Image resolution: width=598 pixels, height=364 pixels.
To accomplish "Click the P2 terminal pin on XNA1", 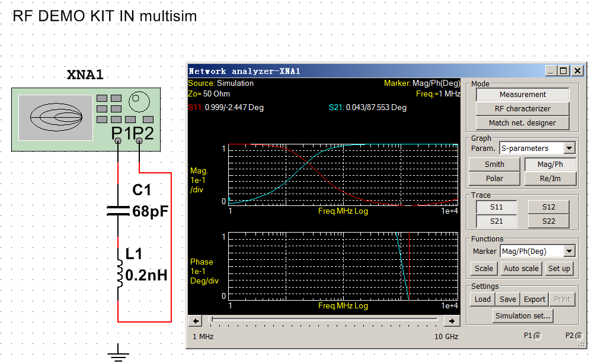I will point(139,141).
